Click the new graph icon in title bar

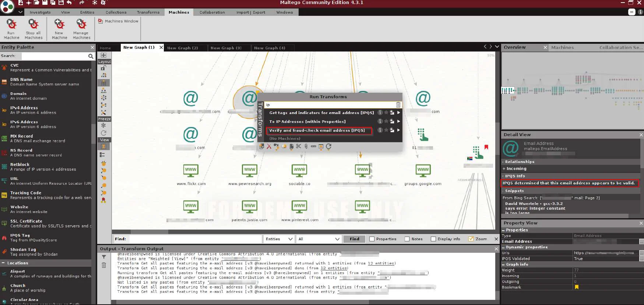pyautogui.click(x=21, y=3)
